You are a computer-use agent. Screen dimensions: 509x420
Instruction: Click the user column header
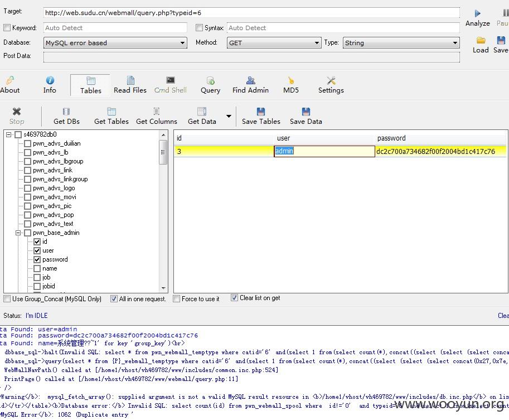[x=324, y=138]
